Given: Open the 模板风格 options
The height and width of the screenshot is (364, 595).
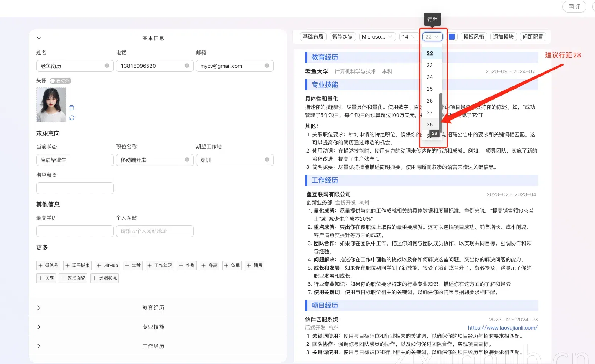Looking at the screenshot, I should [474, 37].
